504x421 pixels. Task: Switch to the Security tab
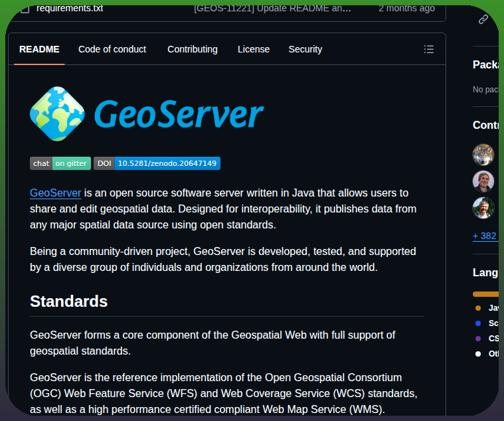pyautogui.click(x=305, y=49)
